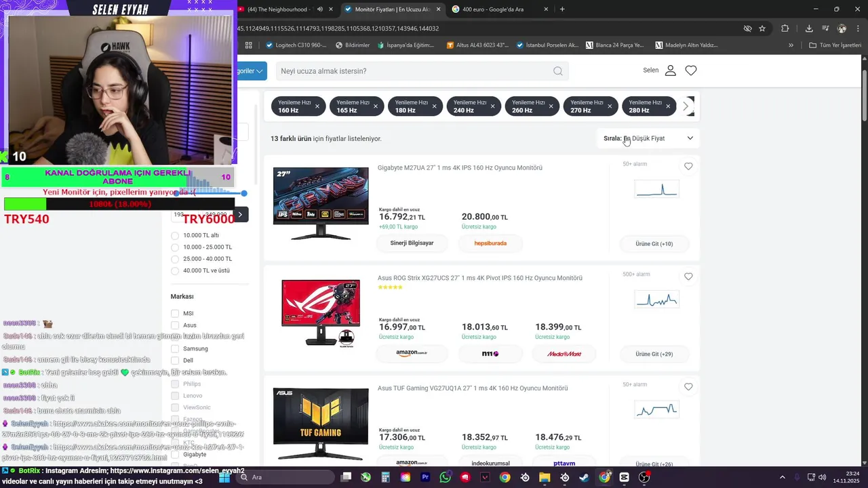Add Asus ROG Strix XG27UCS to favorites
The image size is (868, 488).
688,277
